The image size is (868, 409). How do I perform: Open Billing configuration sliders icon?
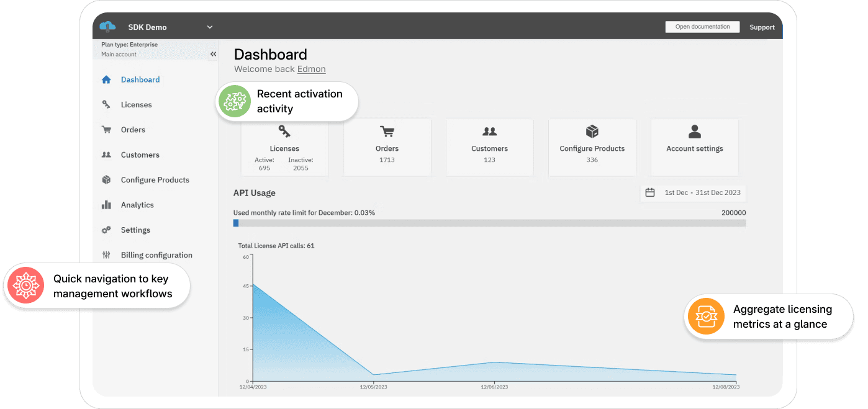pos(106,255)
